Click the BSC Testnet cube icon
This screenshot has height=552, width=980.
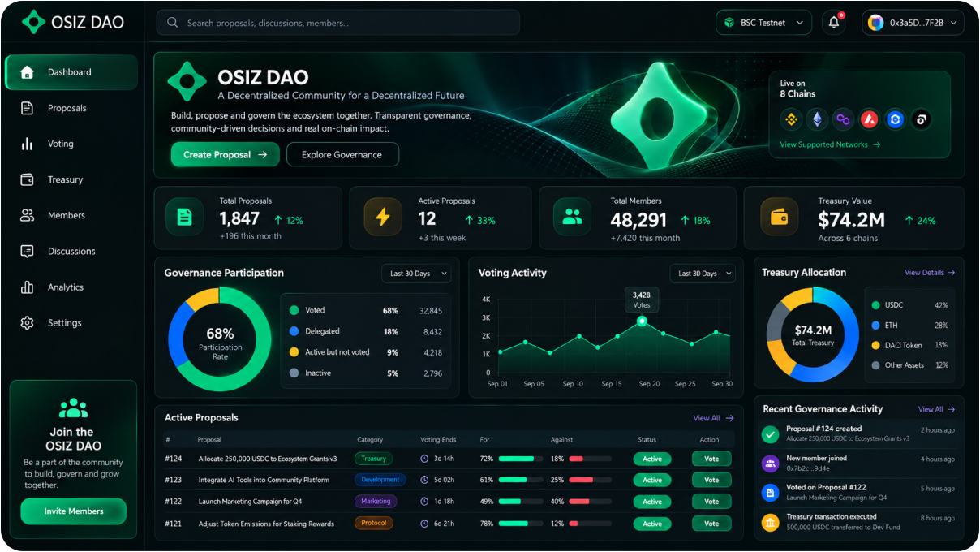[729, 23]
